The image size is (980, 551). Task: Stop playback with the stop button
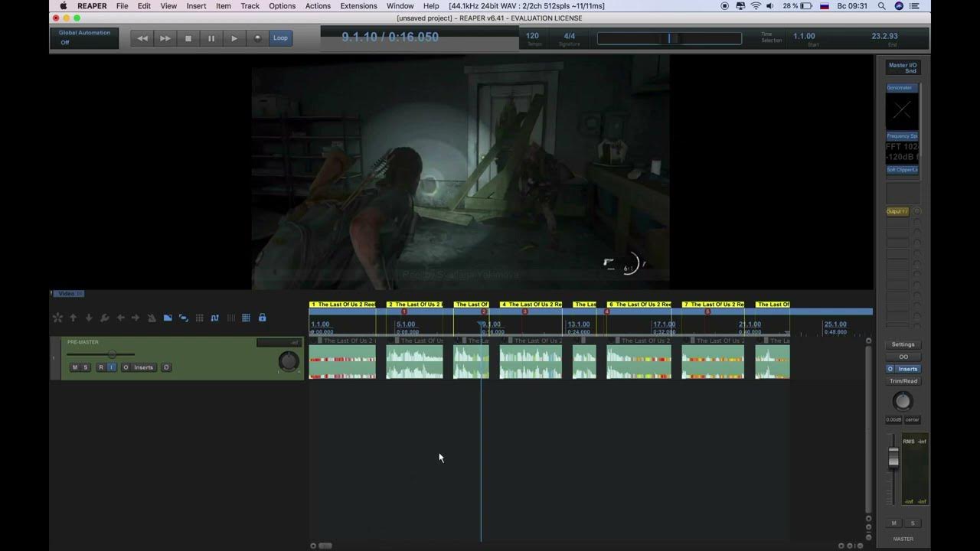point(188,38)
